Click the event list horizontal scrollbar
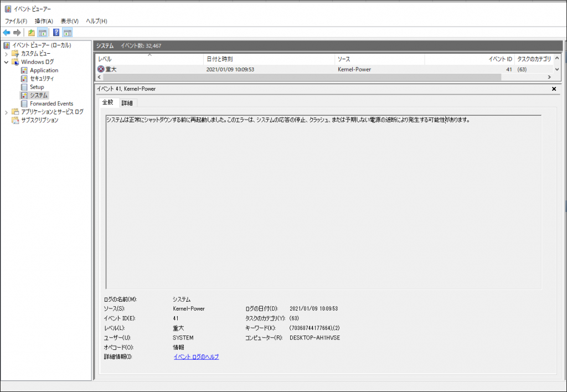 coord(302,77)
